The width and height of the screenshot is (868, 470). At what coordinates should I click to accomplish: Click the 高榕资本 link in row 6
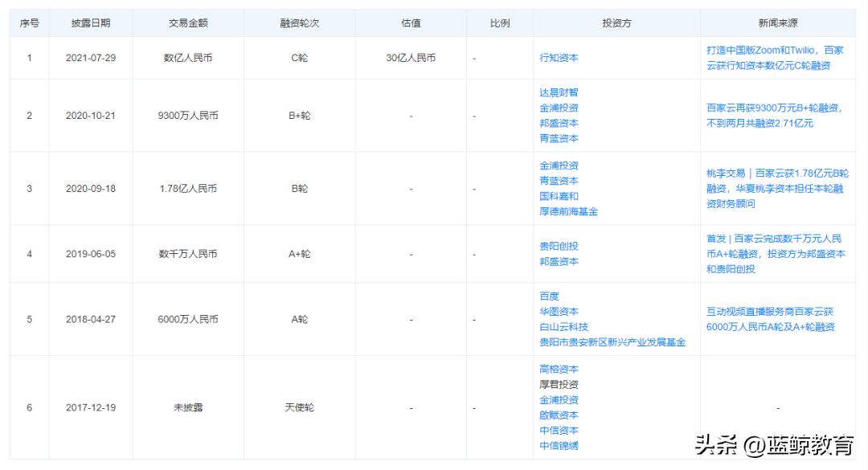(x=559, y=369)
